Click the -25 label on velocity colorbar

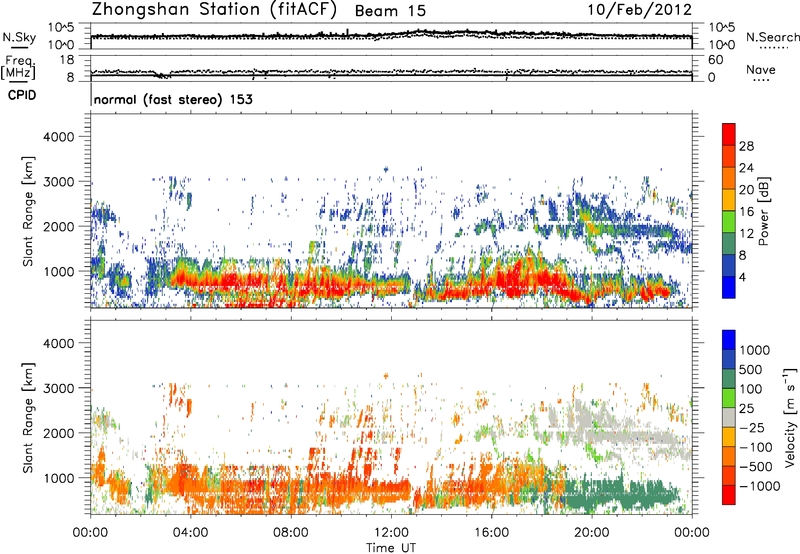coord(754,428)
